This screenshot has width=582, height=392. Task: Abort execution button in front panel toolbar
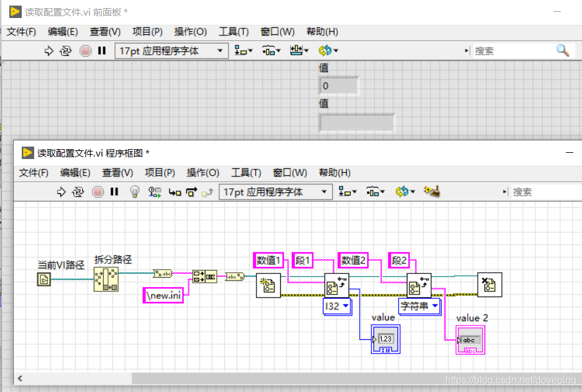pyautogui.click(x=85, y=51)
